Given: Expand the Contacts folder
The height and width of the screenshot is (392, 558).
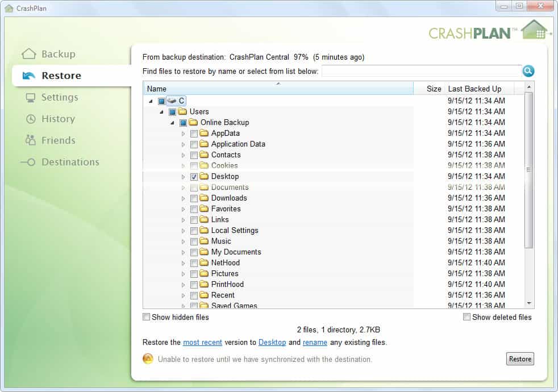Looking at the screenshot, I should tap(184, 155).
